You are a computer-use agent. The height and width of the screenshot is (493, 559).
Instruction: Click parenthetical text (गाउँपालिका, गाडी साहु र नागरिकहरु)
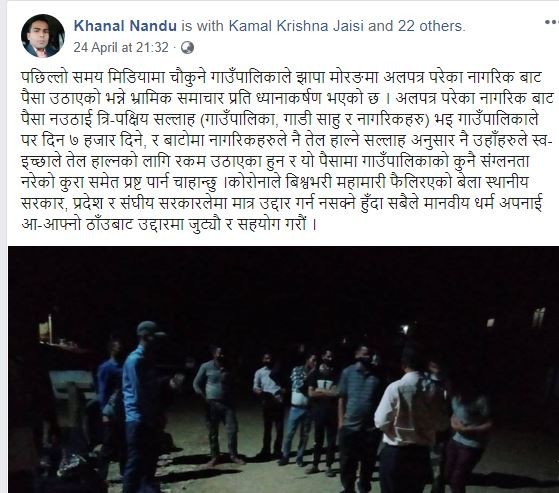(x=315, y=120)
